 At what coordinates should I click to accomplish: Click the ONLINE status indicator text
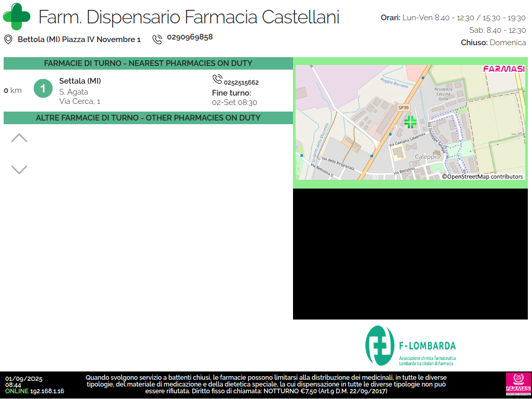pos(17,391)
